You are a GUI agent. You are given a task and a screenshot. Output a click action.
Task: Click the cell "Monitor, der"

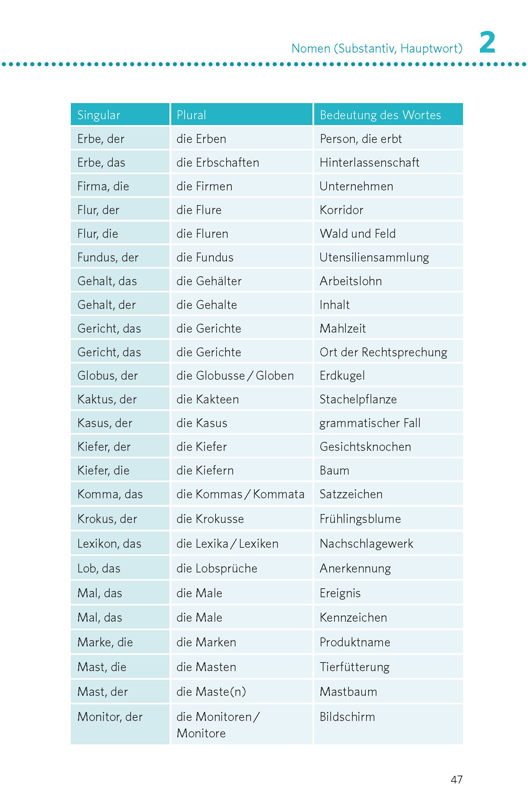pyautogui.click(x=110, y=717)
